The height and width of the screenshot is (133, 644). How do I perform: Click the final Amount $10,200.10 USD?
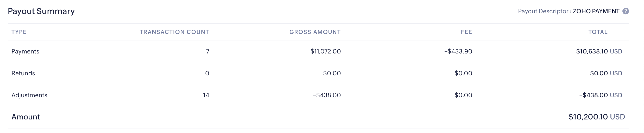click(x=597, y=117)
